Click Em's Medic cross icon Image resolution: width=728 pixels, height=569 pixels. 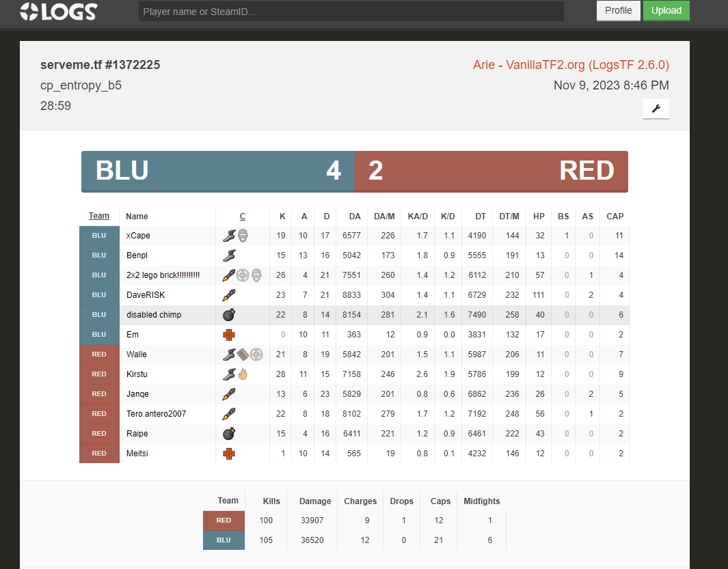click(229, 335)
